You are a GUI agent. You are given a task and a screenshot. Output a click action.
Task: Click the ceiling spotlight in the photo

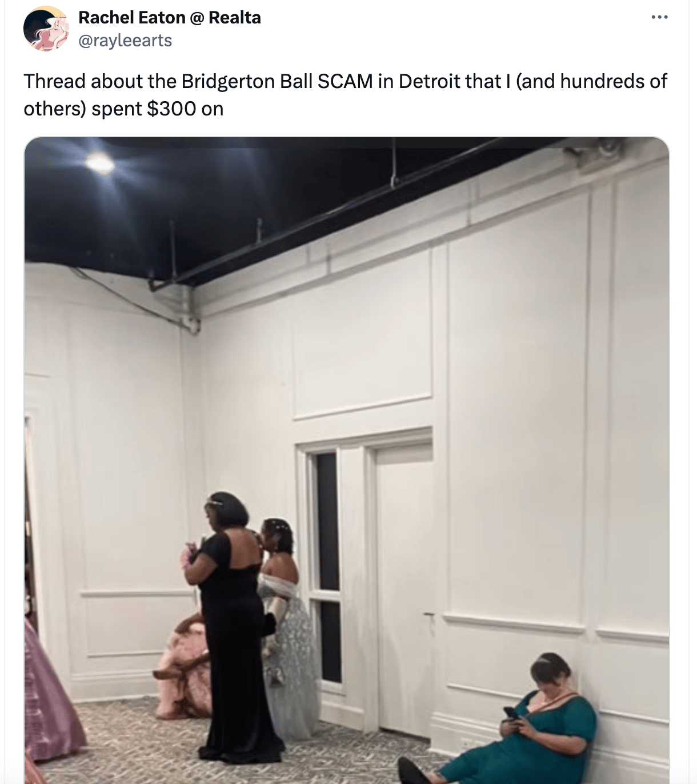101,163
